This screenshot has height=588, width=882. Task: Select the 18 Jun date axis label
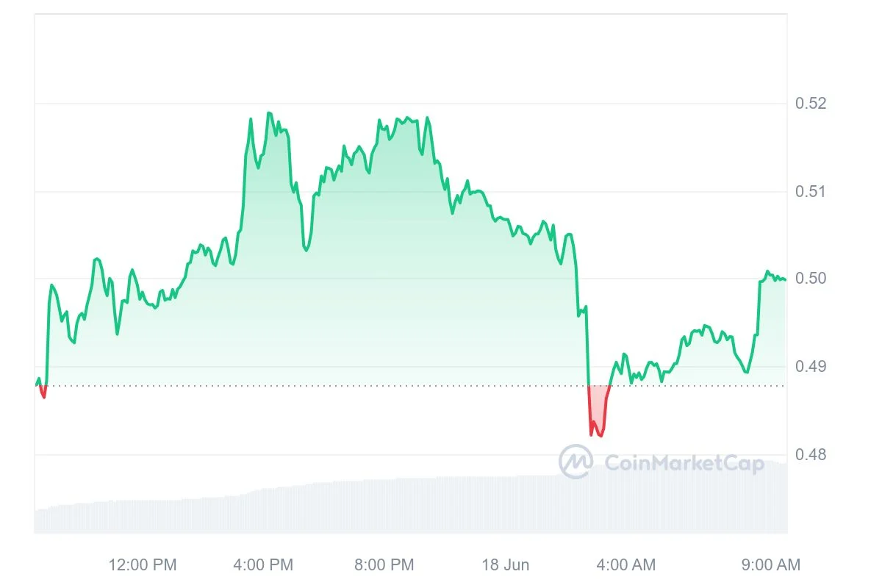coord(506,565)
